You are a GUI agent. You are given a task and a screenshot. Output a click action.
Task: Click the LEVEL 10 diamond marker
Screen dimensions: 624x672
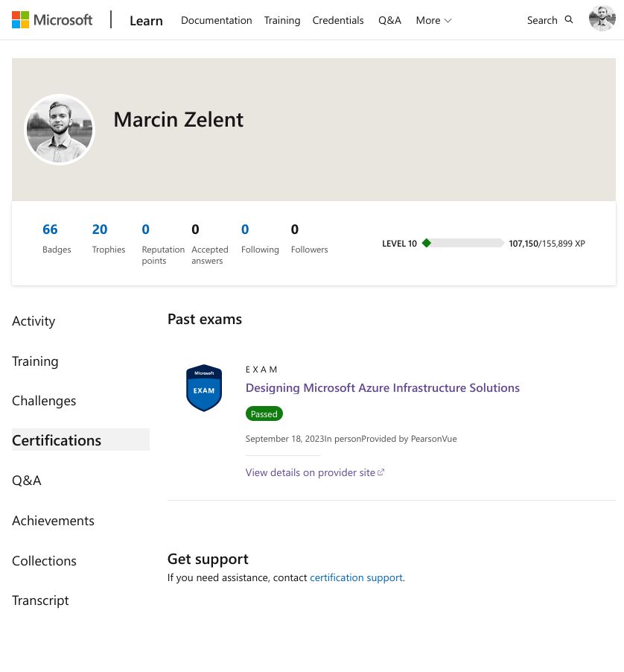(427, 242)
